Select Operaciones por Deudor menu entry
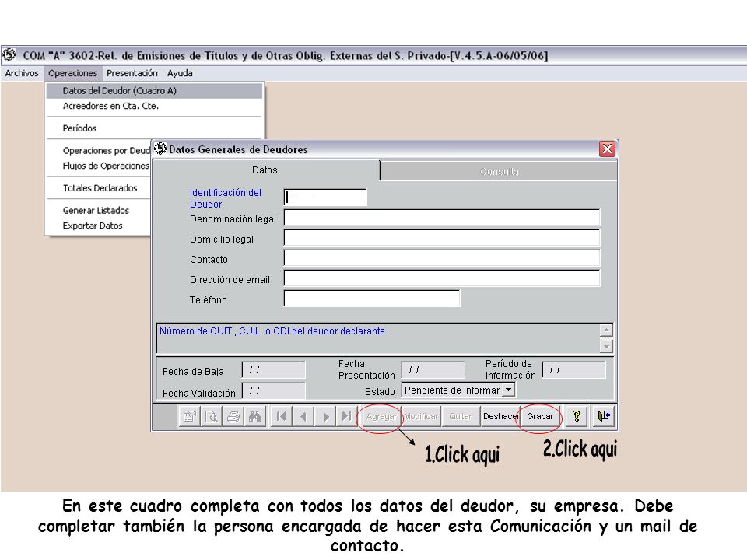Screen dimensions: 747x560 [99, 150]
